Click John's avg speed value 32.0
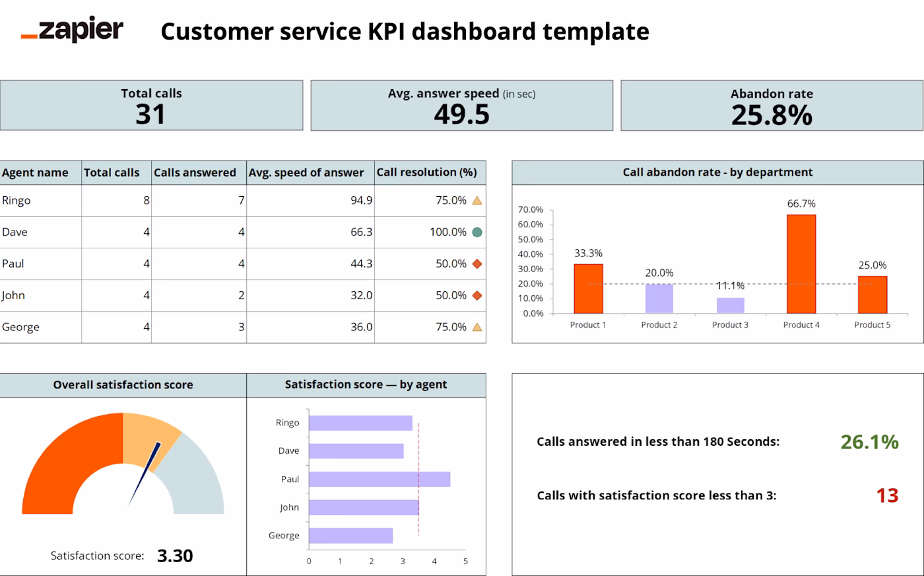 [361, 295]
